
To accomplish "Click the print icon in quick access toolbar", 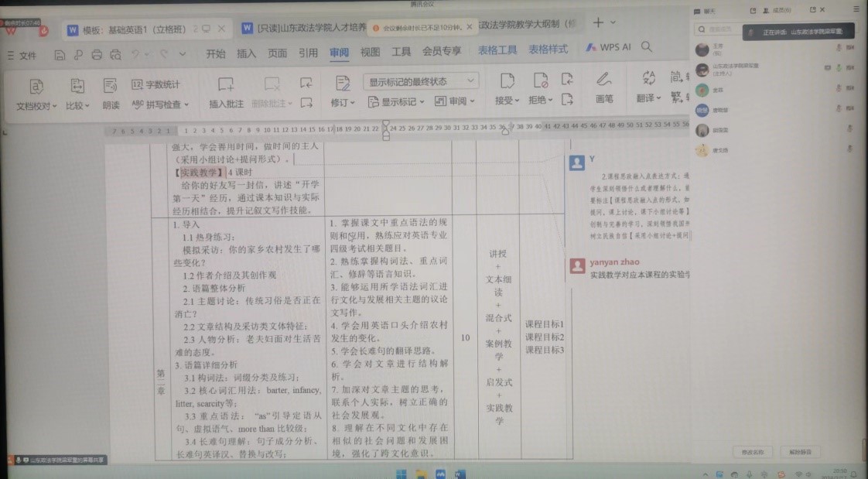I will pyautogui.click(x=97, y=55).
